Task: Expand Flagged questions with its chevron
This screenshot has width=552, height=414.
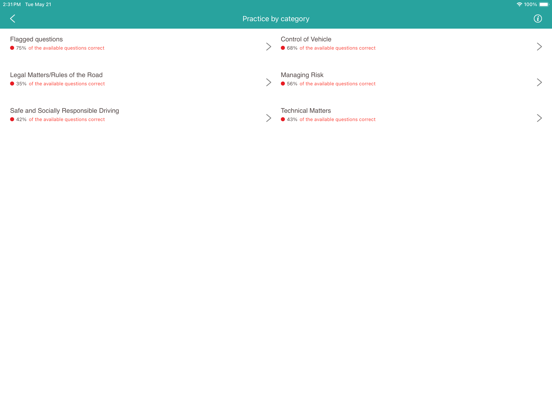Action: coord(269,46)
